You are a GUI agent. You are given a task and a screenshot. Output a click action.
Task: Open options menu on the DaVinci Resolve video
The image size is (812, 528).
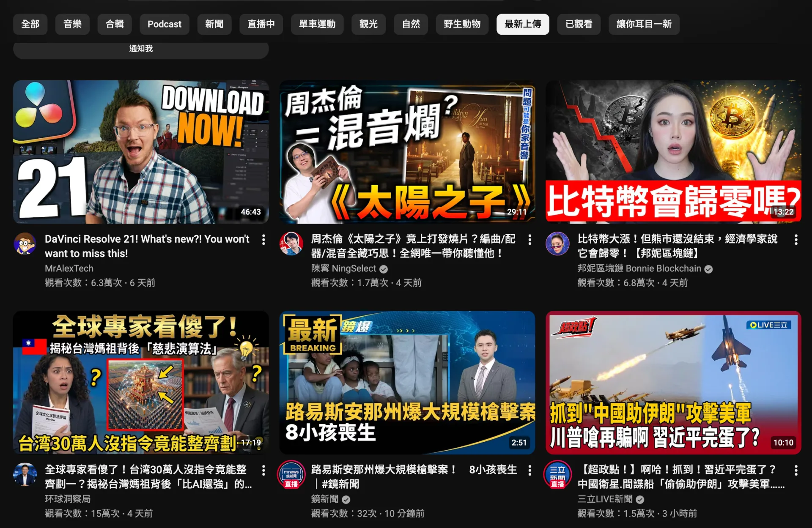click(x=263, y=240)
